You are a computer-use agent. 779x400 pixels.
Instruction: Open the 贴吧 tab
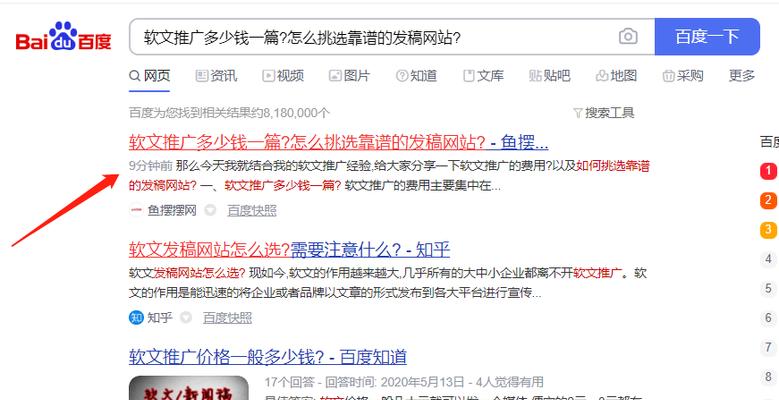tap(549, 76)
